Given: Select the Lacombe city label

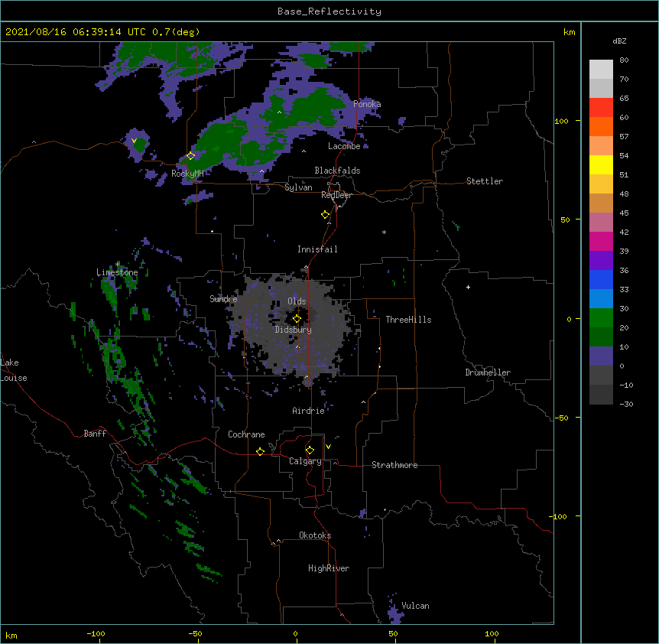Looking at the screenshot, I should pyautogui.click(x=344, y=146).
